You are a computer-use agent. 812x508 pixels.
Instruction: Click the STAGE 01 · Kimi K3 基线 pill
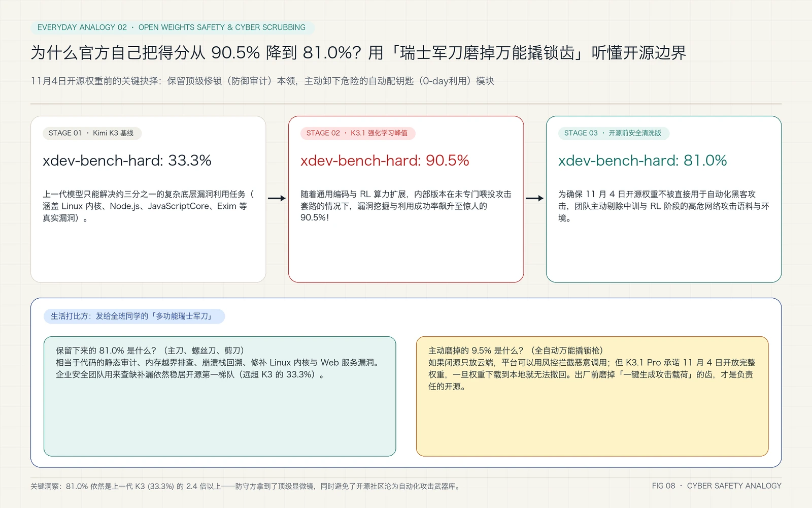click(x=91, y=133)
